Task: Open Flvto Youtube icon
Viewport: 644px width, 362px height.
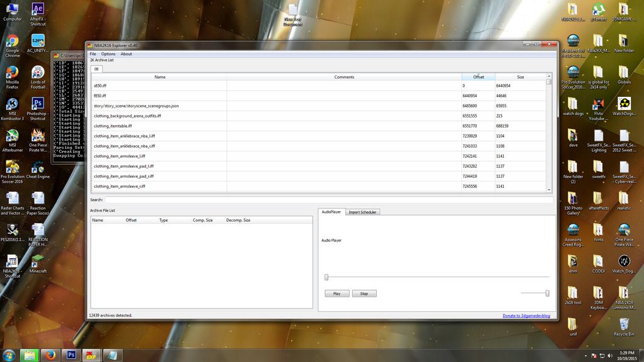Action: [599, 109]
